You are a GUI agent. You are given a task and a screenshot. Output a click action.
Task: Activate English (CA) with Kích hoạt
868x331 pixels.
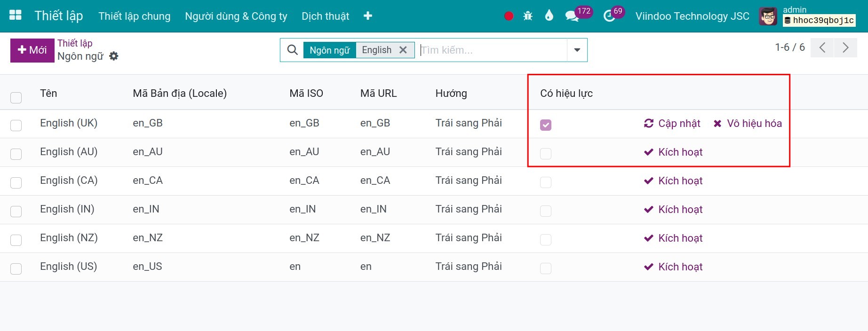(x=673, y=181)
